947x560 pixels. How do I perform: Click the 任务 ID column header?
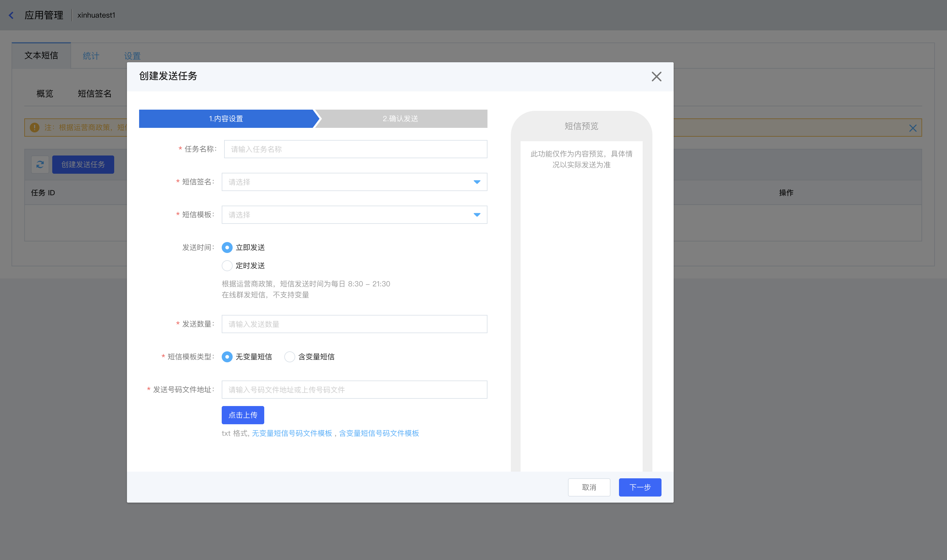coord(43,193)
